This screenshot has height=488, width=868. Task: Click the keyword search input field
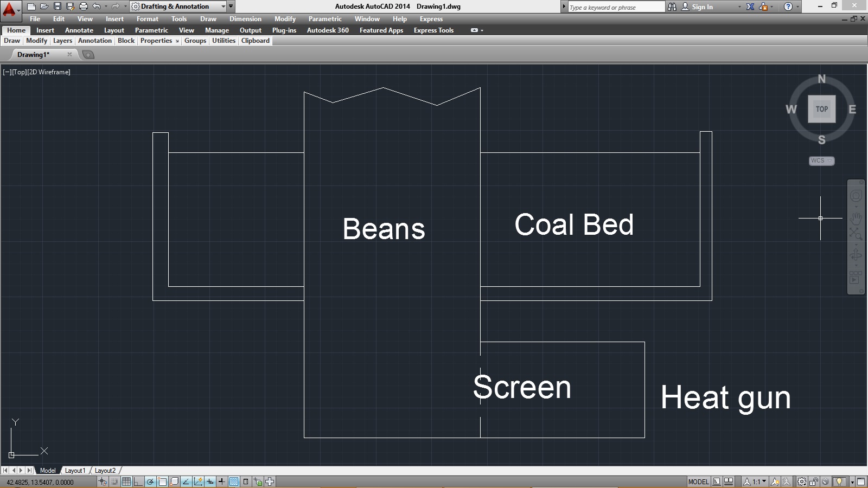[616, 7]
